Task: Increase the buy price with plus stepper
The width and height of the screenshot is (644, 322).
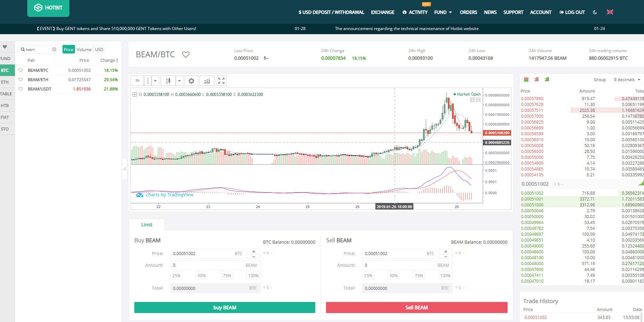Action: tap(254, 252)
